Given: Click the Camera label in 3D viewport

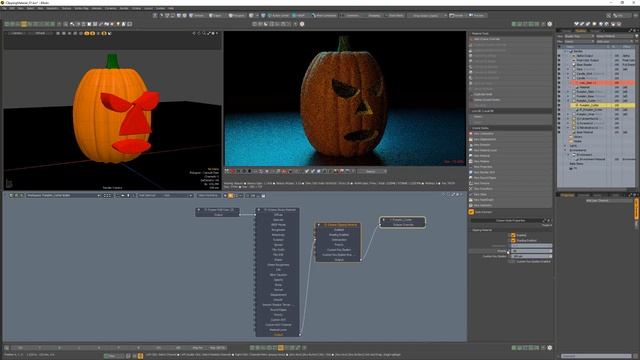Looking at the screenshot, I should point(17,33).
